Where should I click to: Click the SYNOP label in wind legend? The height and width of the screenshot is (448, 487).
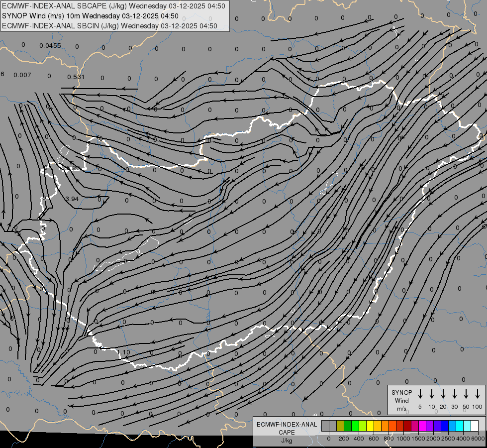click(x=401, y=392)
